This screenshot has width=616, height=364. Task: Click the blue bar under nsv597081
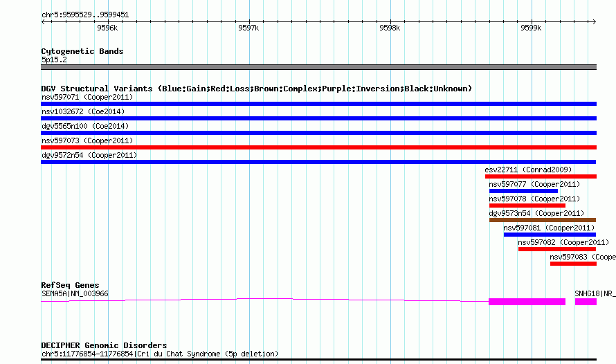click(x=550, y=235)
